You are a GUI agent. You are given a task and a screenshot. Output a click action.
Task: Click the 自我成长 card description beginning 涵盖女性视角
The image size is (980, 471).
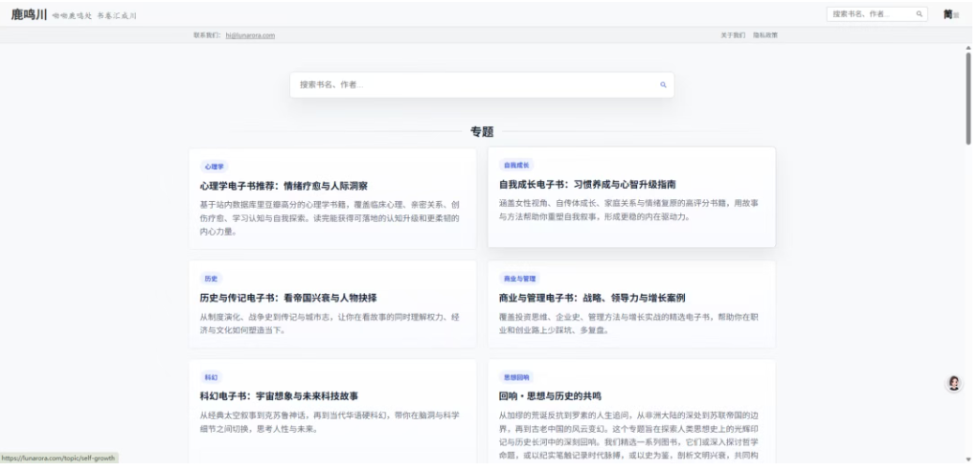pyautogui.click(x=628, y=211)
